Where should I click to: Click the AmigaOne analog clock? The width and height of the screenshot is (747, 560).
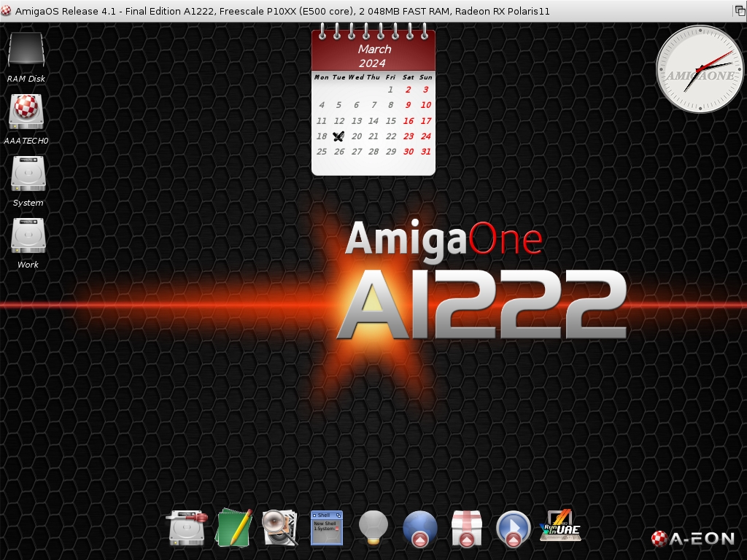point(700,70)
